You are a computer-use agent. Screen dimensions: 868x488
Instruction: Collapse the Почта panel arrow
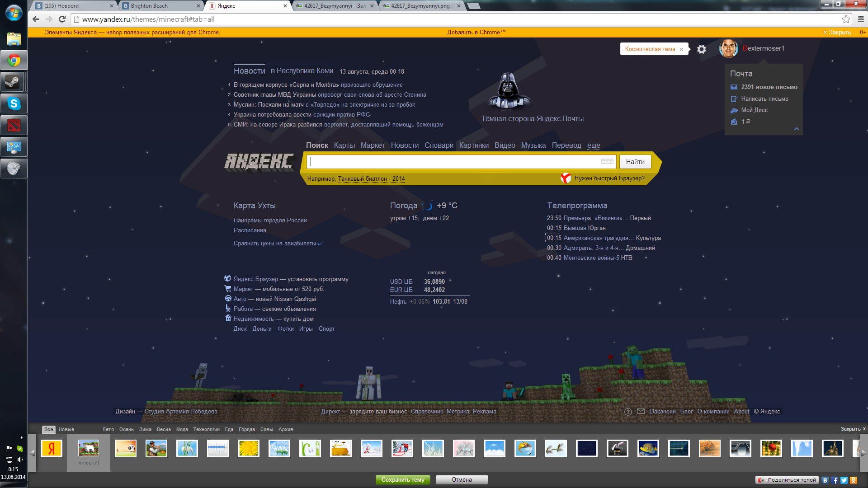pos(796,129)
